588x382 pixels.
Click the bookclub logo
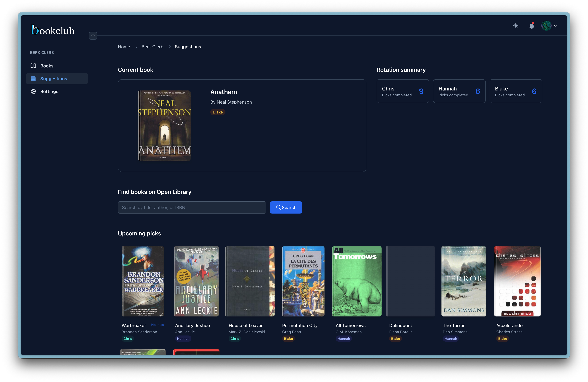pyautogui.click(x=53, y=30)
